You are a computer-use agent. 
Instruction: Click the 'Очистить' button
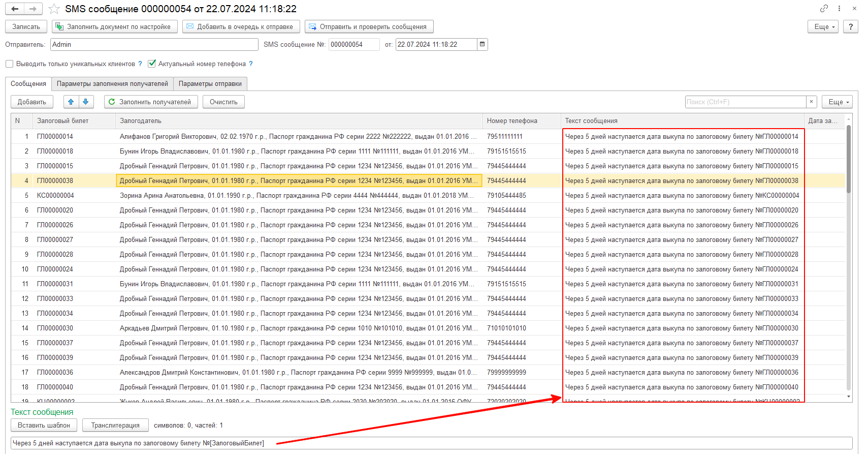click(223, 102)
